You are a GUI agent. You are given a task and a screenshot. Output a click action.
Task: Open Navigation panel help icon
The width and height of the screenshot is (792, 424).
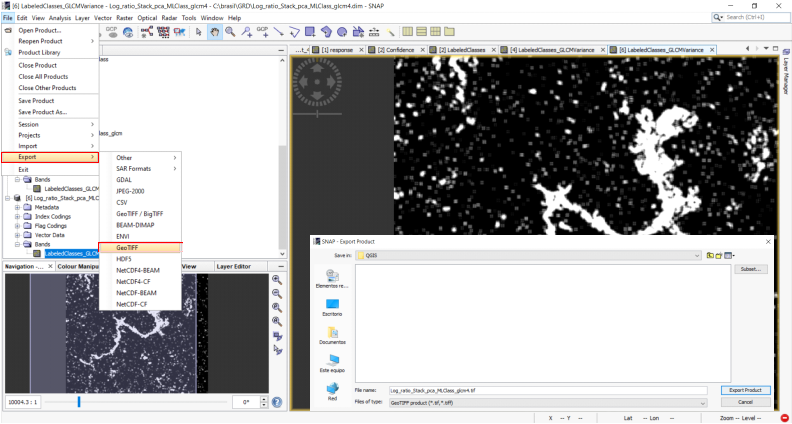pyautogui.click(x=277, y=402)
